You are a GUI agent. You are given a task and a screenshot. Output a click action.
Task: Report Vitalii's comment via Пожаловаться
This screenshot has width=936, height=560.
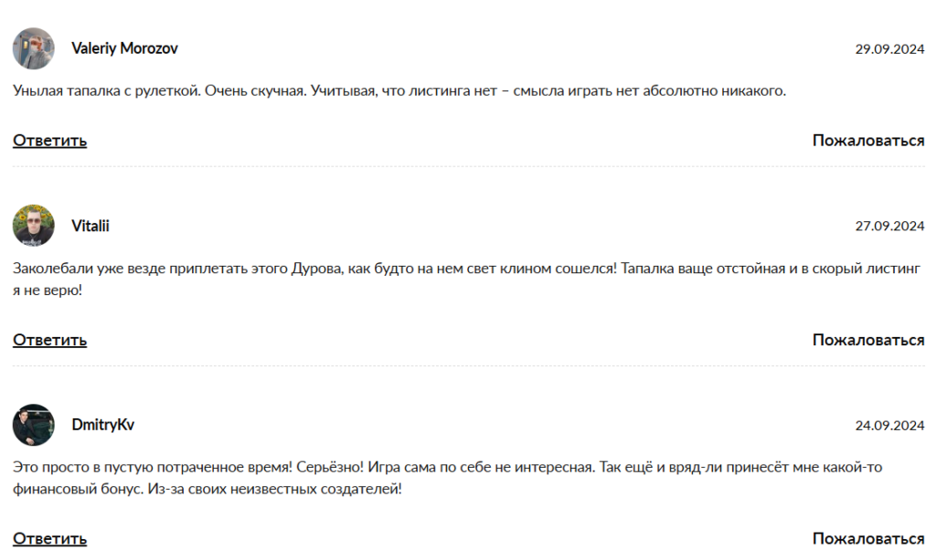coord(868,340)
